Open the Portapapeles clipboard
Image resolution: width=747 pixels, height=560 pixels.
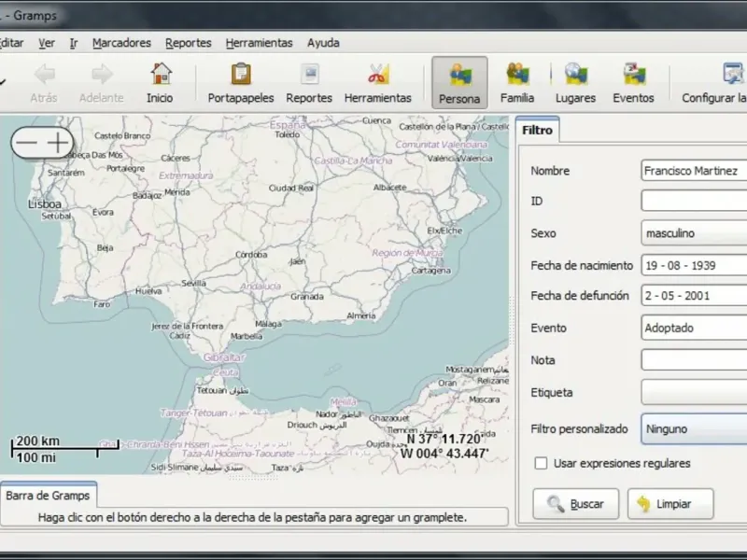[241, 82]
